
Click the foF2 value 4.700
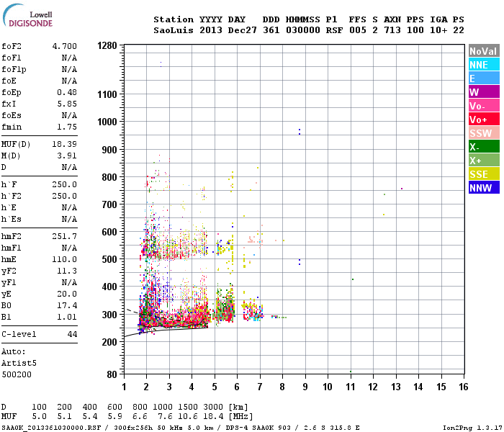pos(65,46)
